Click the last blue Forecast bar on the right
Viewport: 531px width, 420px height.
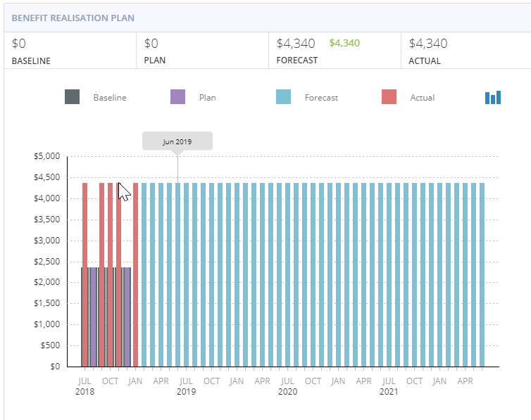coord(482,274)
